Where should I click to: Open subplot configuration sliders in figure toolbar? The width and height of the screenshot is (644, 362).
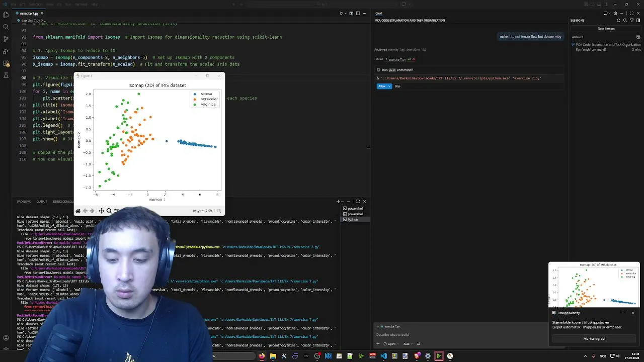tap(116, 211)
